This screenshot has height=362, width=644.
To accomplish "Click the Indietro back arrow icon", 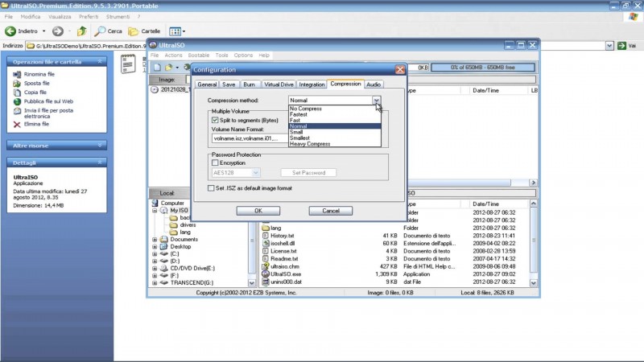I will (x=10, y=31).
